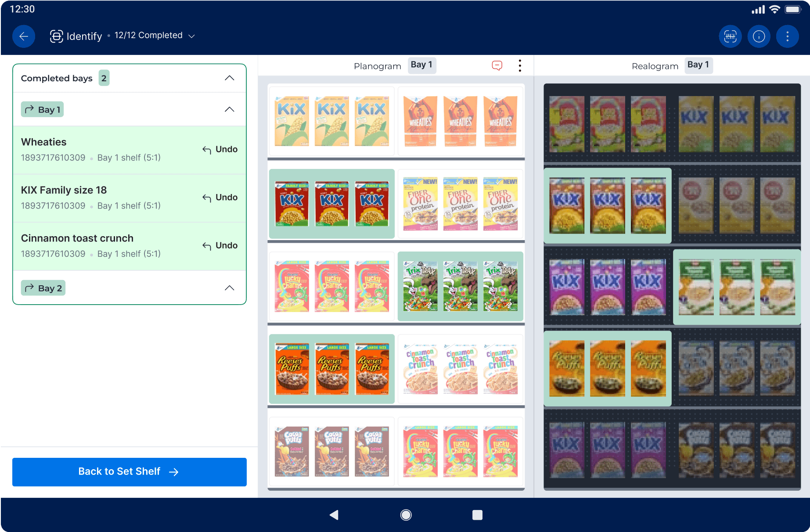Select the Bay 2 chip in completed list

(43, 288)
